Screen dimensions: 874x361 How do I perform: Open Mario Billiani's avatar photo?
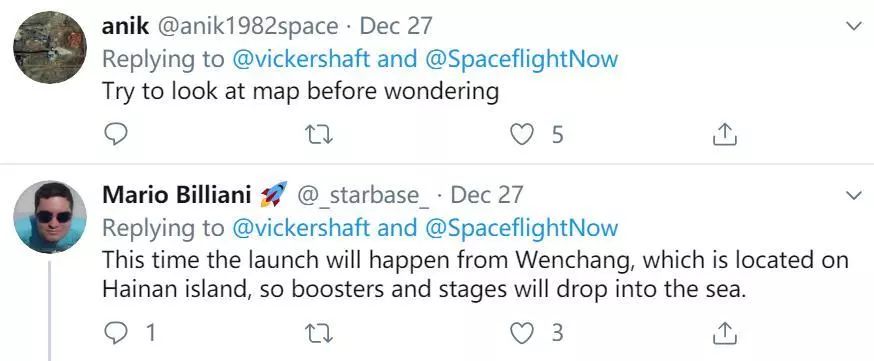pyautogui.click(x=50, y=217)
